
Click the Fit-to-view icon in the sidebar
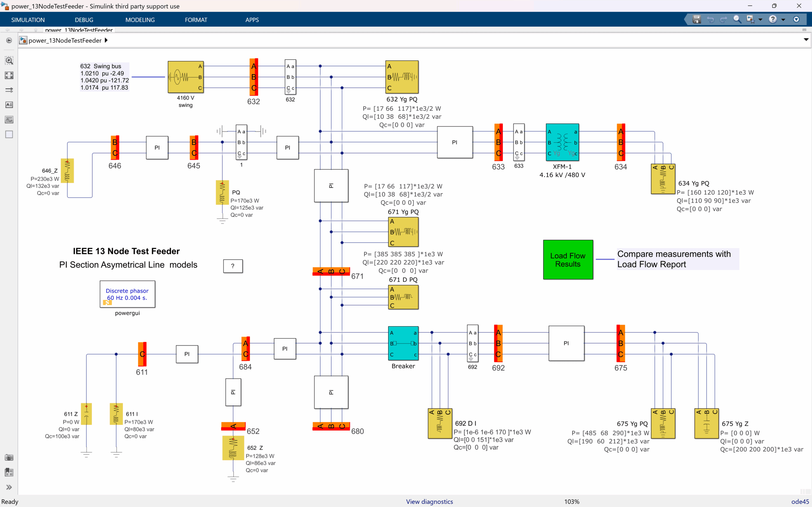9,75
